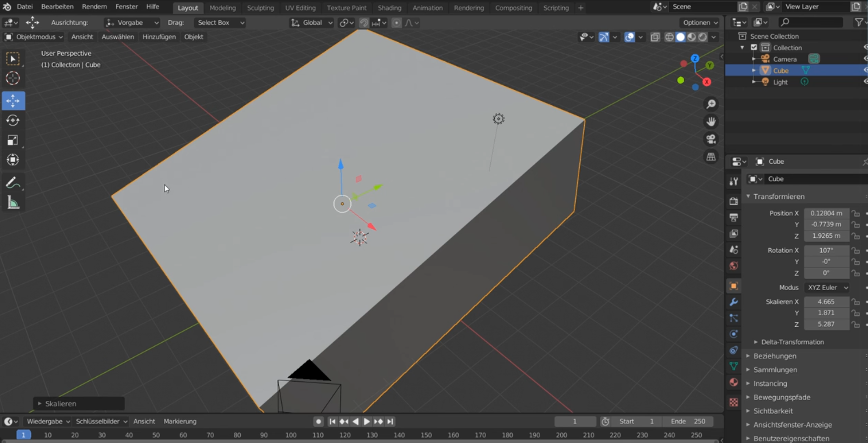868x443 pixels.
Task: Switch viewport to wireframe shading
Action: click(x=670, y=37)
